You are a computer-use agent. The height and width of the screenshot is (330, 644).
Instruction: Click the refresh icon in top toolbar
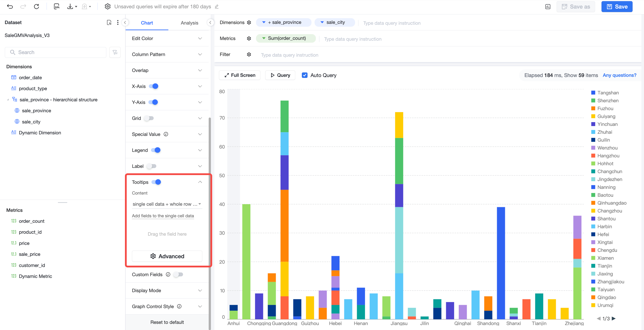click(x=37, y=7)
